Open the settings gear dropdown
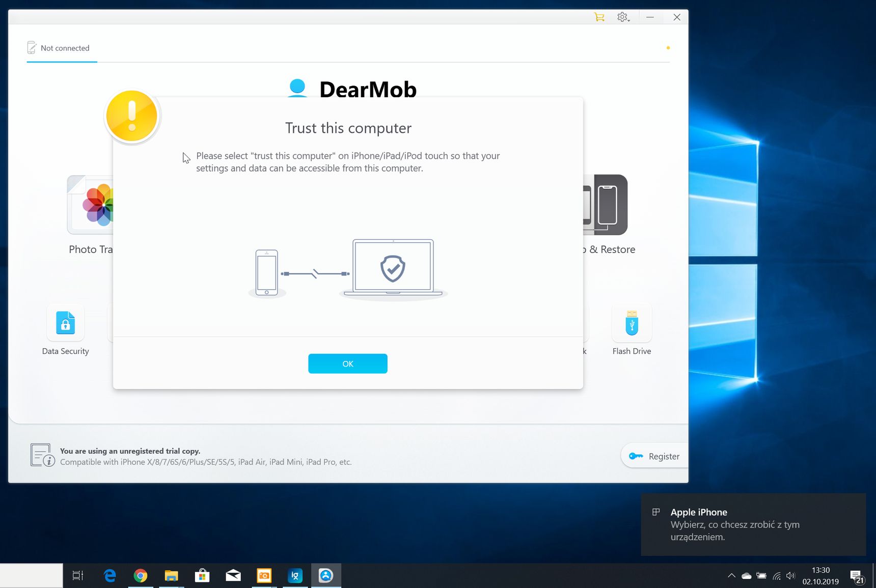Viewport: 876px width, 588px height. (623, 17)
